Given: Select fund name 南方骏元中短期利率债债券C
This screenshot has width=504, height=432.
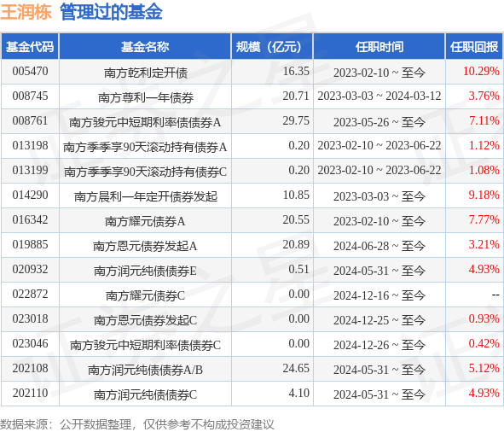Looking at the screenshot, I should (x=145, y=346).
